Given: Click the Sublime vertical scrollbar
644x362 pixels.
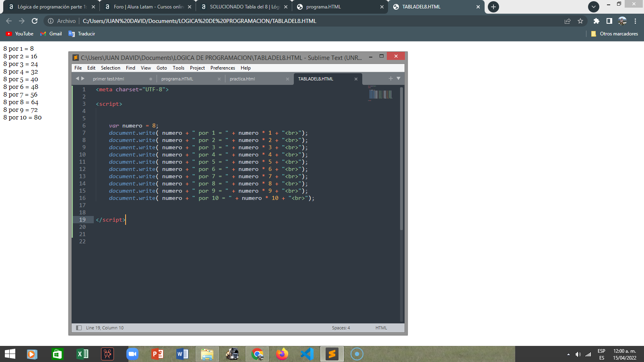Looking at the screenshot, I should pyautogui.click(x=401, y=159).
